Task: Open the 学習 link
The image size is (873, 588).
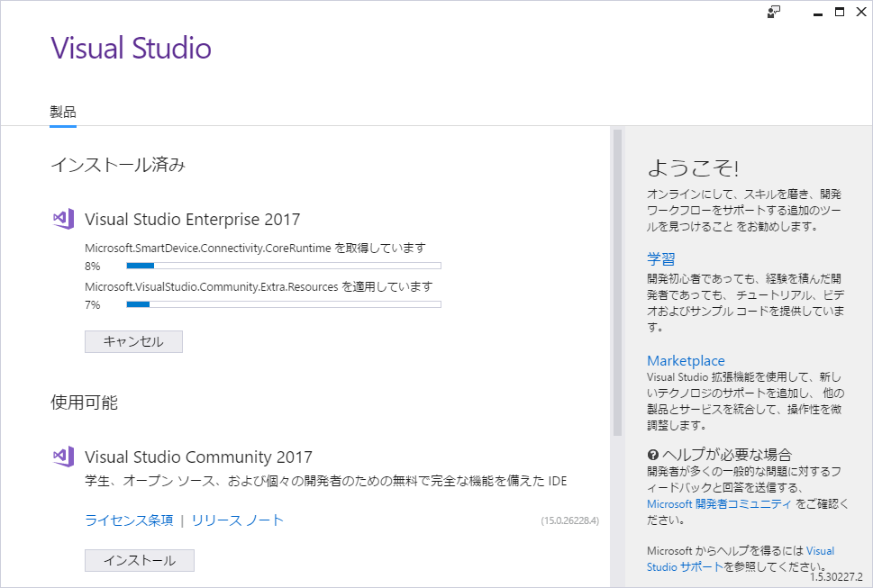Action: [x=661, y=259]
